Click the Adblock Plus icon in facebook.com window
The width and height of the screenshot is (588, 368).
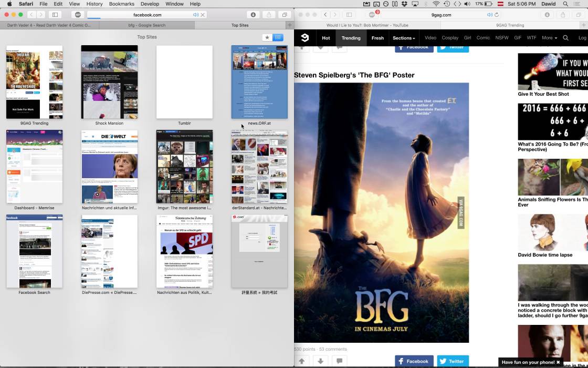pyautogui.click(x=78, y=15)
